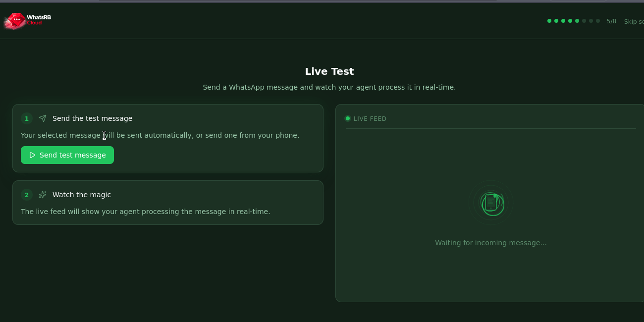Click the last gray progress dot
644x322 pixels.
point(598,21)
